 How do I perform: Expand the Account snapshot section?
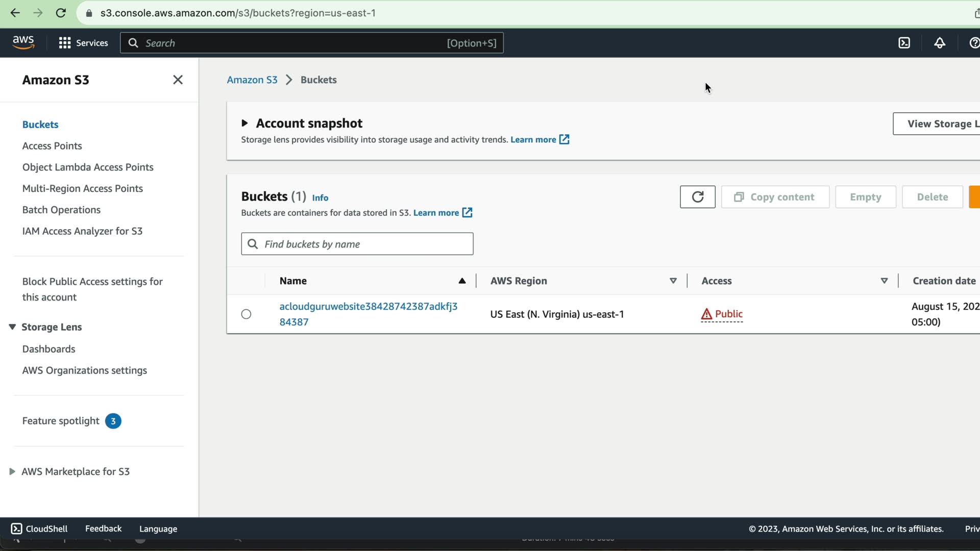tap(244, 123)
